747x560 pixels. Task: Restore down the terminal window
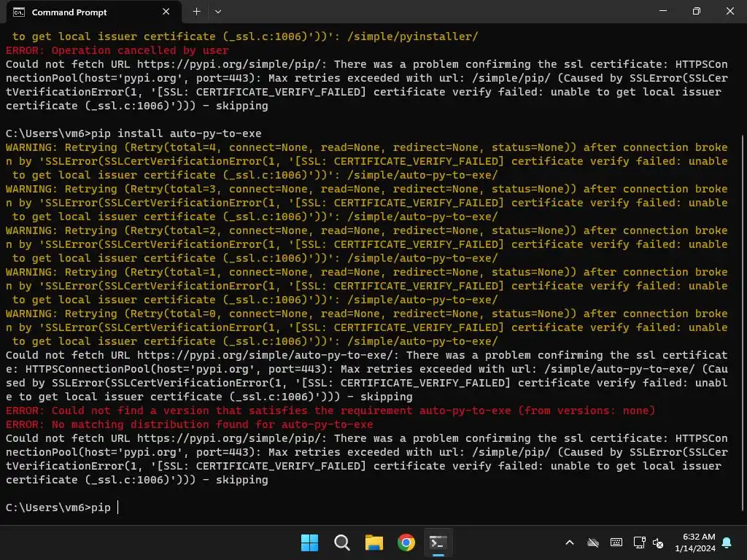point(696,11)
